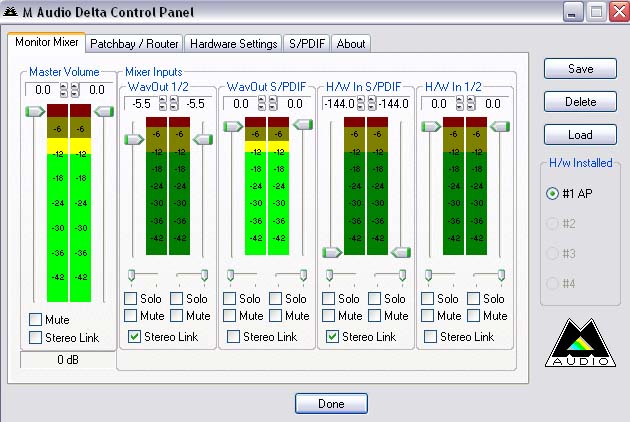Image resolution: width=630 pixels, height=422 pixels.
Task: Switch to the Patchbay / Router tab
Action: click(134, 43)
